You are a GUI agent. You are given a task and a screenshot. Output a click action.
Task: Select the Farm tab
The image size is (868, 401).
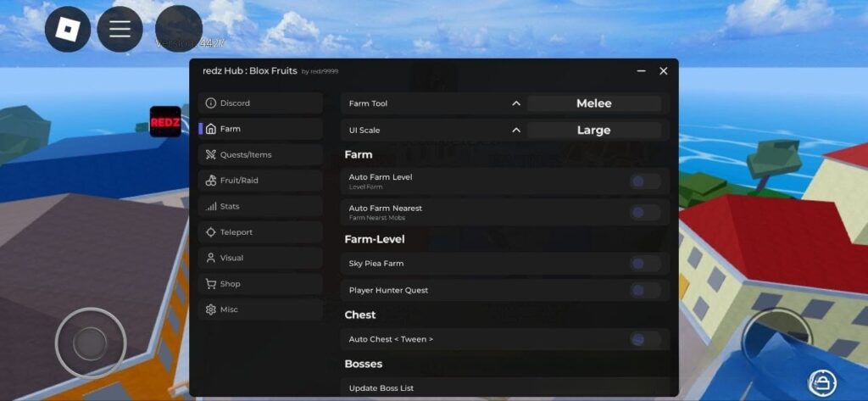coord(260,129)
